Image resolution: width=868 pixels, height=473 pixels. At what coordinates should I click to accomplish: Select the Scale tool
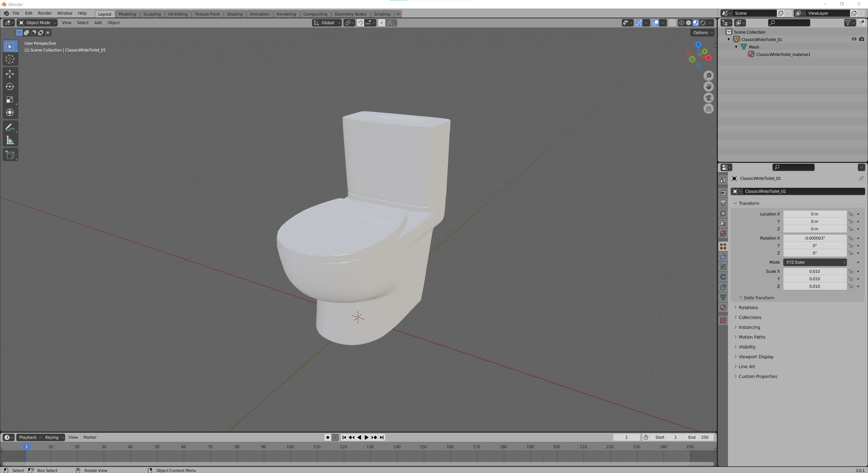10,99
